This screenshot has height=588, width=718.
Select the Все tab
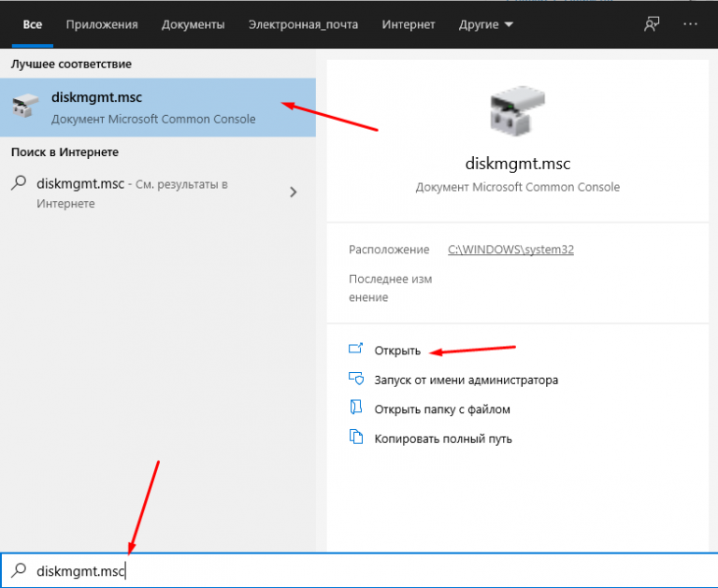(x=33, y=24)
